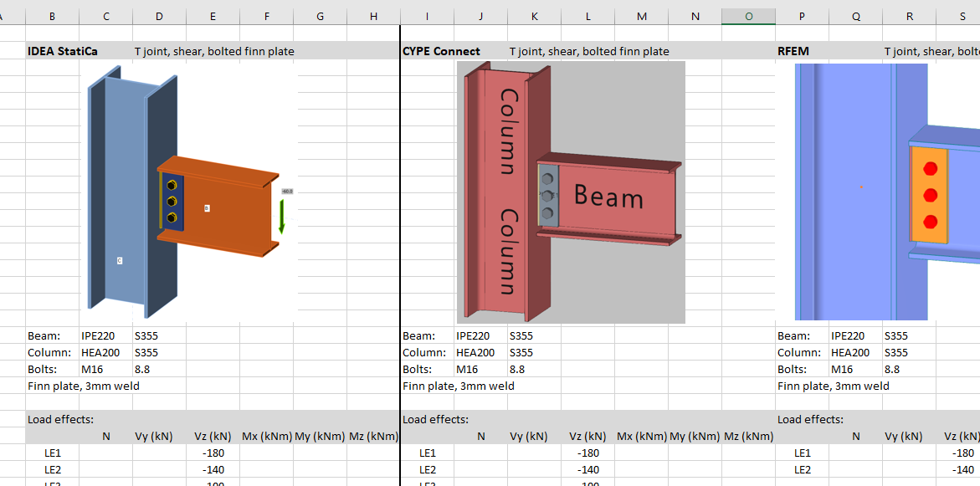Click the column H header
This screenshot has width=980, height=486.
(x=373, y=16)
